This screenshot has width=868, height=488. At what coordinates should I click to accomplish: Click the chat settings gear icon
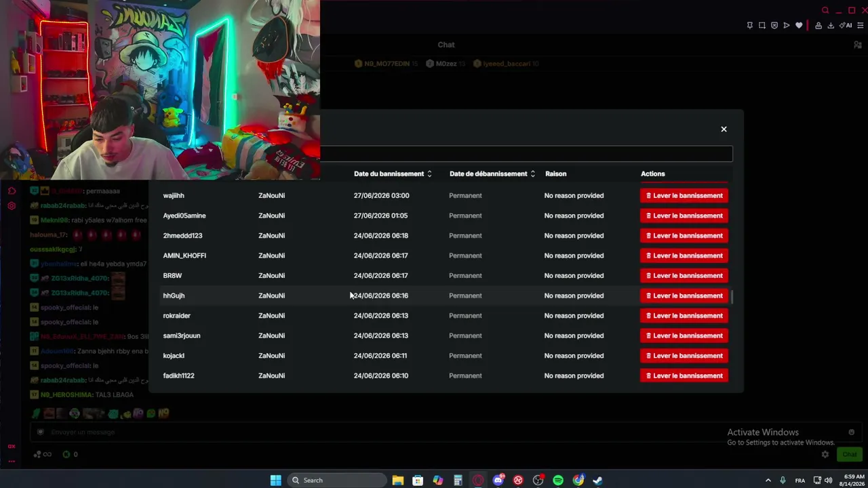click(825, 454)
